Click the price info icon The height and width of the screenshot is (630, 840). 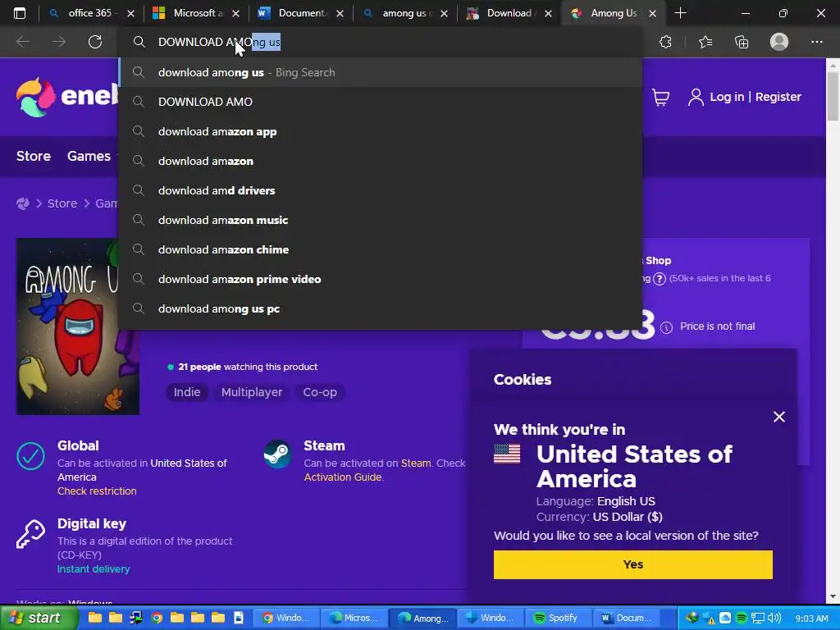click(x=666, y=327)
